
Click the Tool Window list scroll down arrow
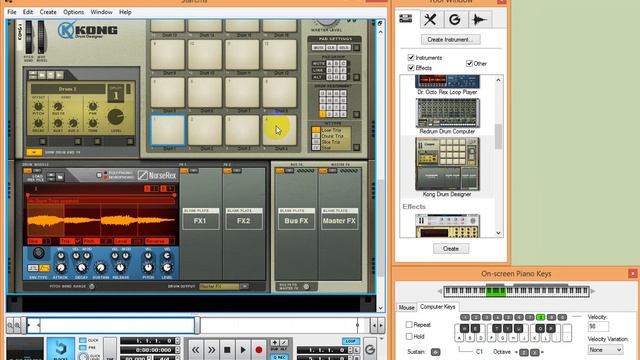tap(498, 233)
